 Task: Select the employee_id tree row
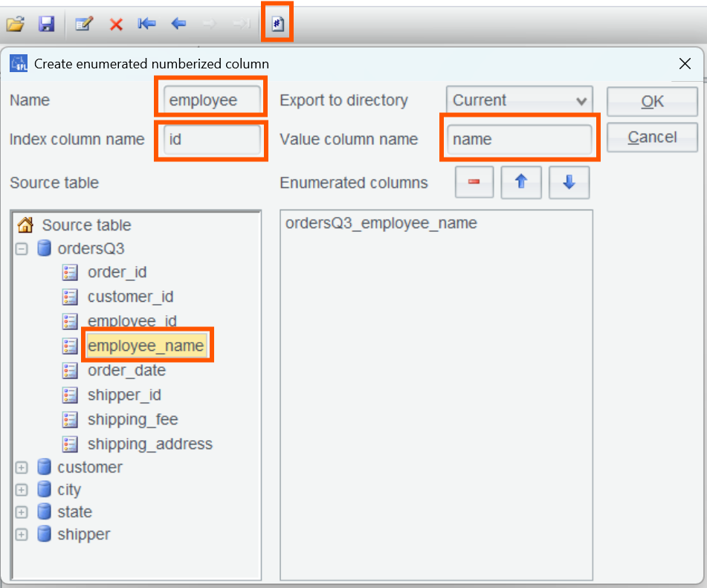tap(132, 320)
